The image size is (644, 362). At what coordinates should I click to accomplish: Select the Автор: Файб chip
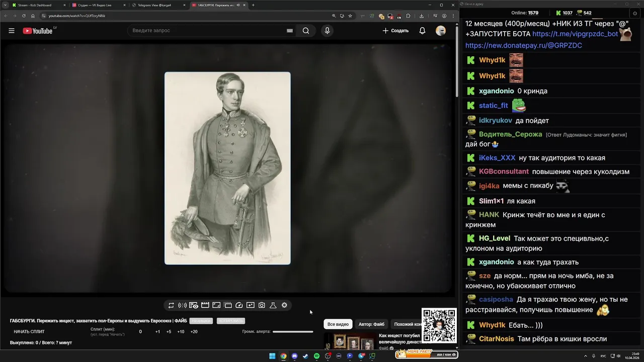click(x=371, y=324)
